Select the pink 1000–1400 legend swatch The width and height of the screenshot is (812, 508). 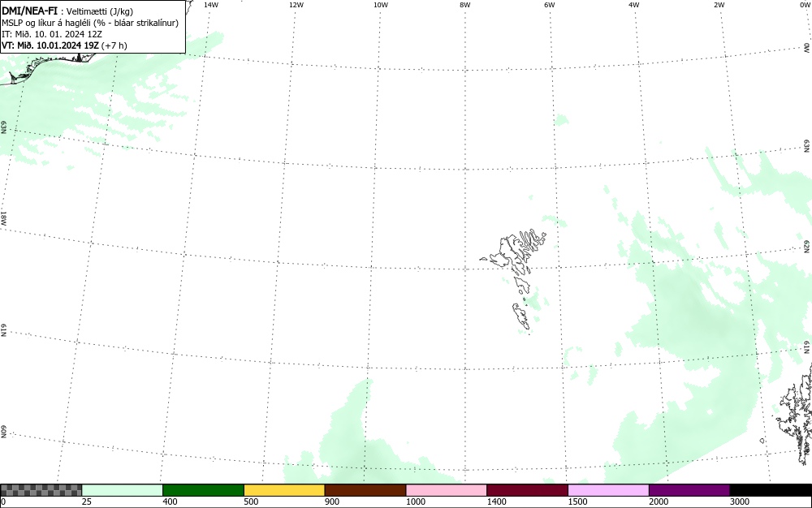coord(447,490)
